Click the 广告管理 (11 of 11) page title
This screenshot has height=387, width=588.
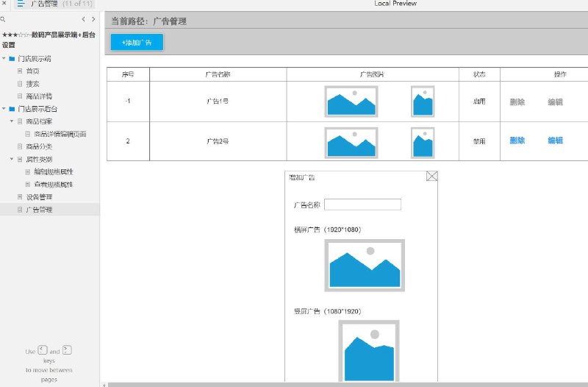(x=61, y=4)
